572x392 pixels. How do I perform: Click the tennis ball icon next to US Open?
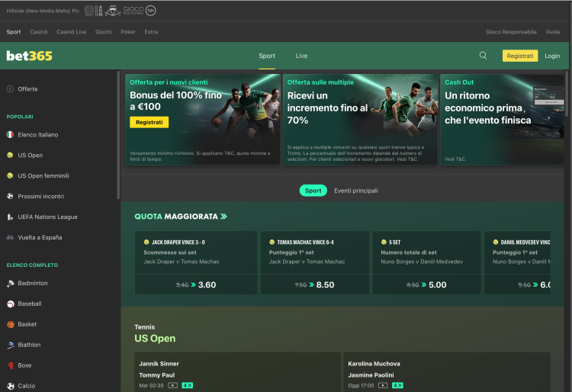[10, 155]
